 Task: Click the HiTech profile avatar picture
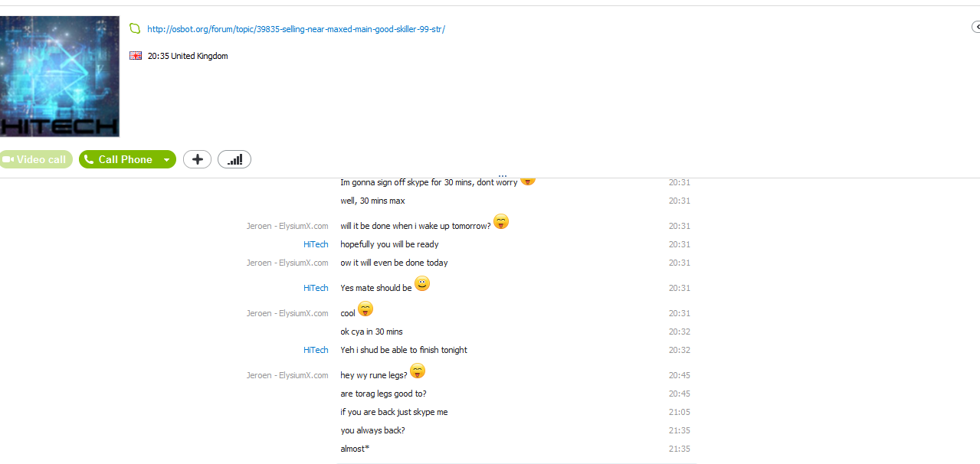point(59,77)
